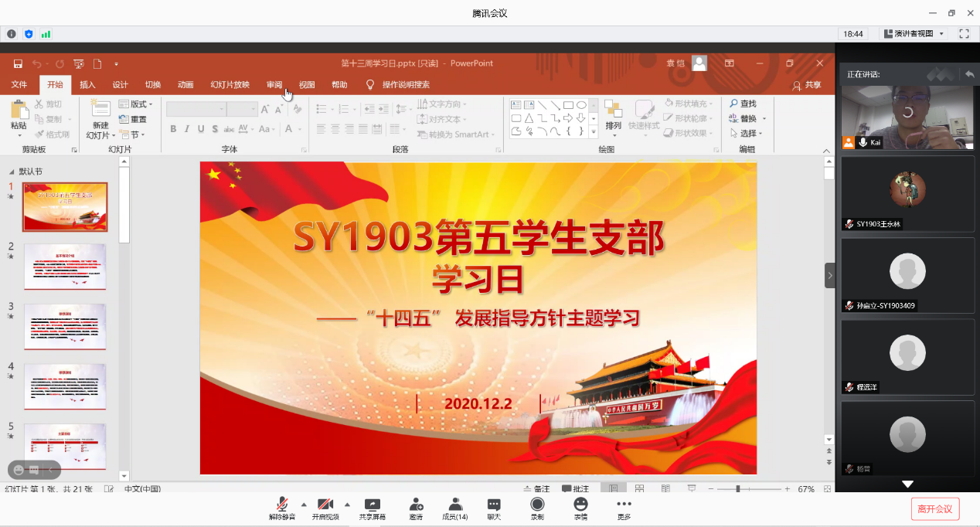Click the 共享屏幕 share screen icon

pyautogui.click(x=372, y=508)
